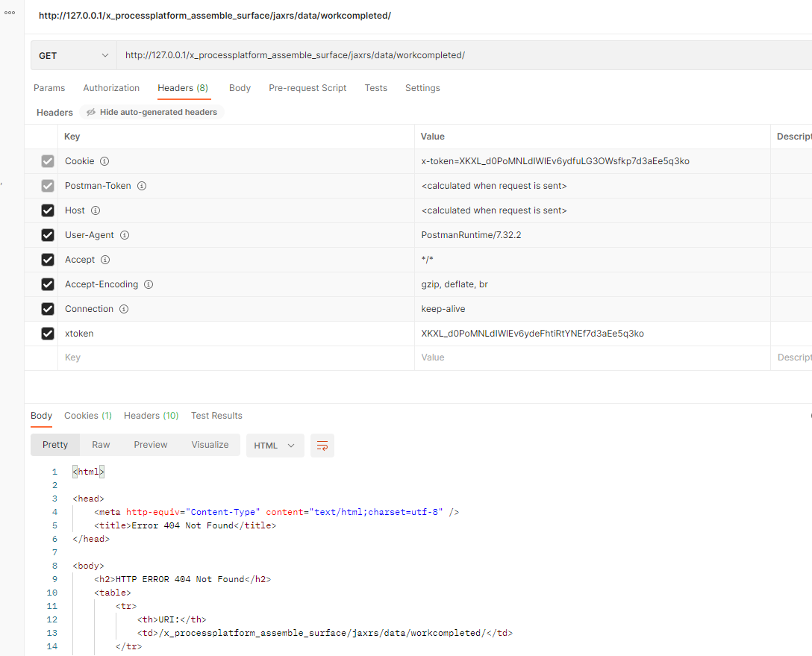The image size is (812, 656).
Task: Click the info icon next to Accept-Encoding
Action: click(149, 284)
